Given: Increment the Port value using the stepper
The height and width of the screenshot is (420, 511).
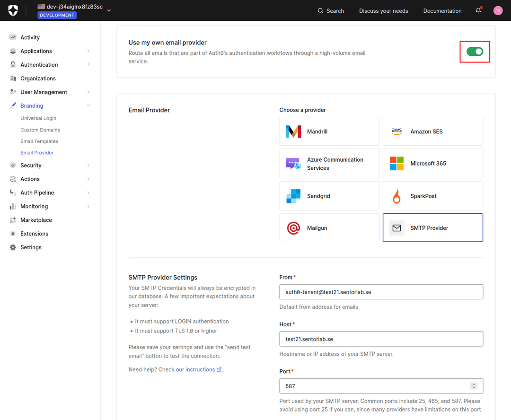Looking at the screenshot, I should click(x=474, y=384).
